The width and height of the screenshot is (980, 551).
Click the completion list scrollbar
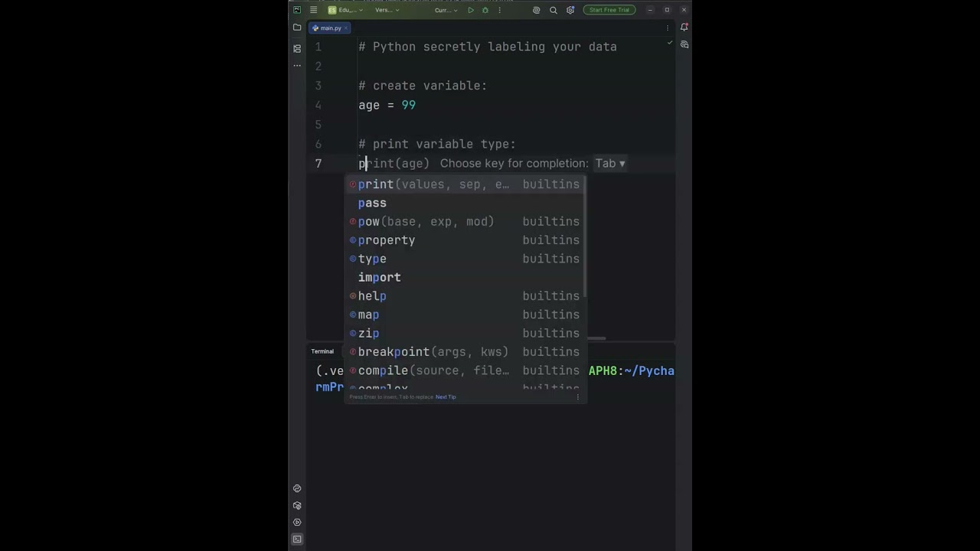click(585, 238)
